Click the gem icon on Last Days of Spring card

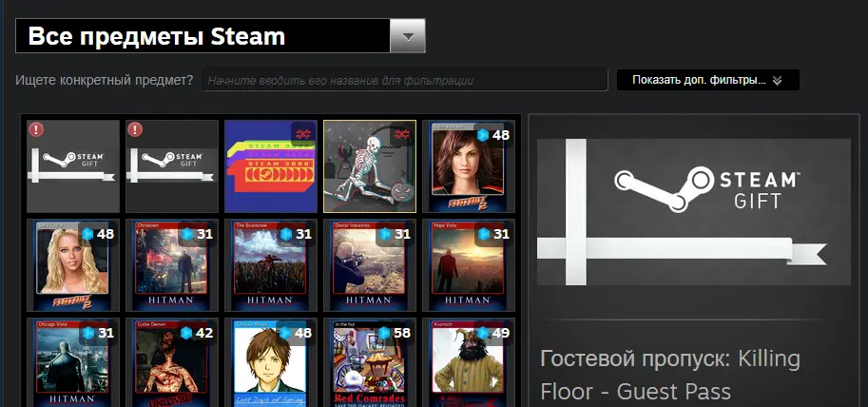(x=285, y=333)
